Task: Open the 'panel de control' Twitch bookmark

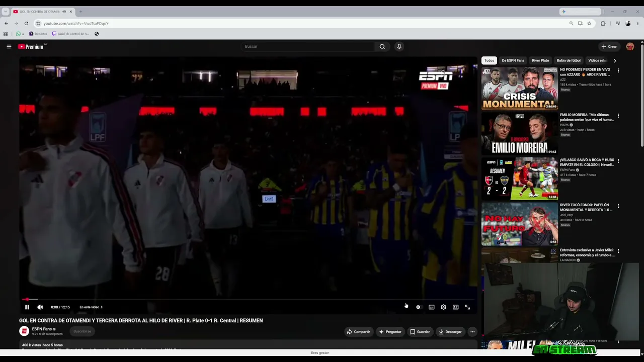Action: [x=70, y=34]
